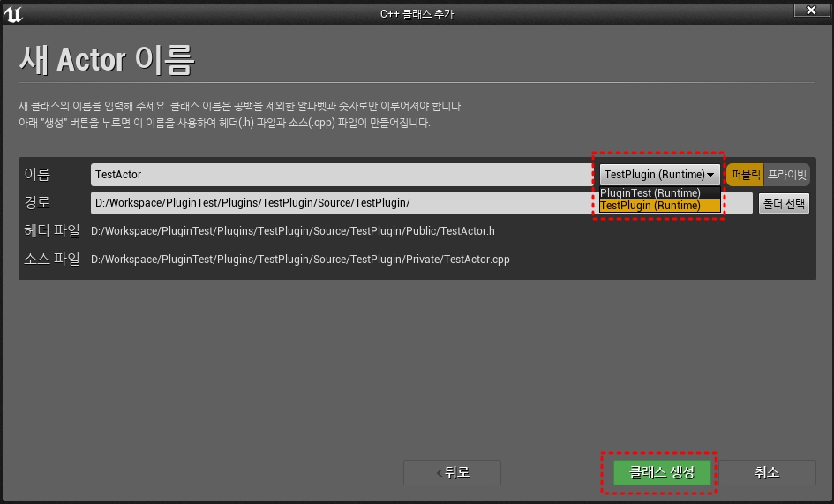Click the 클래스 생성 button
The image size is (834, 504).
(x=662, y=472)
